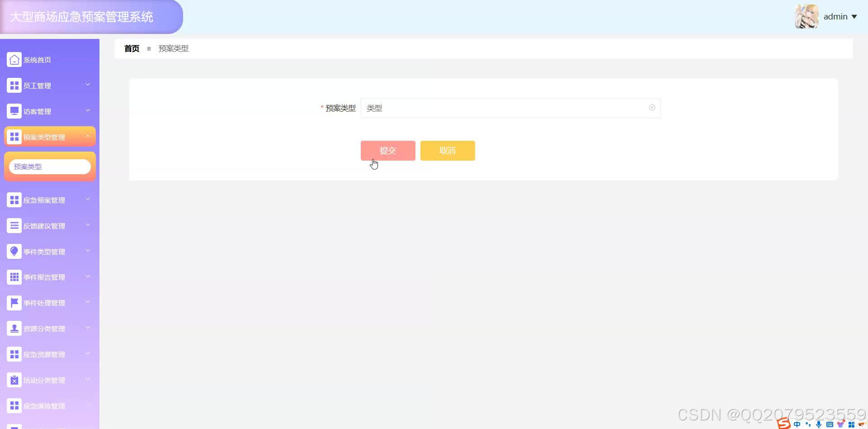Open the 应急预案管理 menu label
Screen dimensions: 868x429
pyautogui.click(x=44, y=200)
